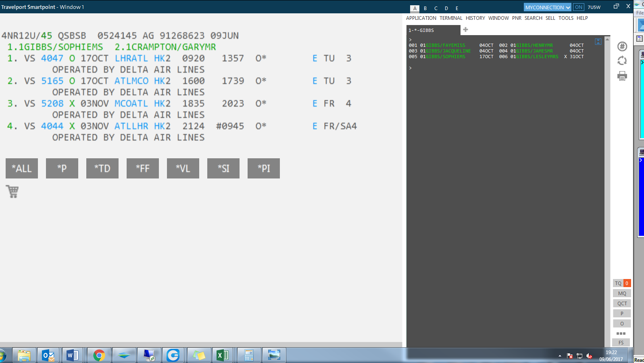
Task: Open the TOOLS menu
Action: click(566, 18)
